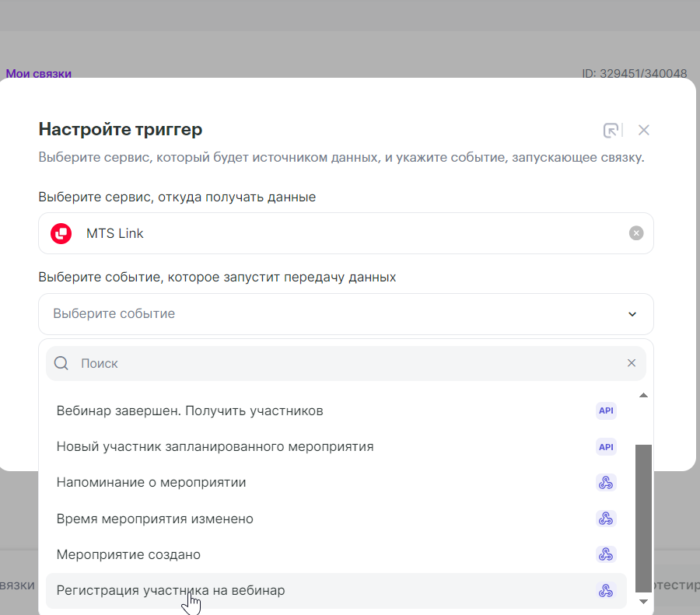This screenshot has width=700, height=615.
Task: Click the event list scroll-up arrow
Action: tap(643, 395)
